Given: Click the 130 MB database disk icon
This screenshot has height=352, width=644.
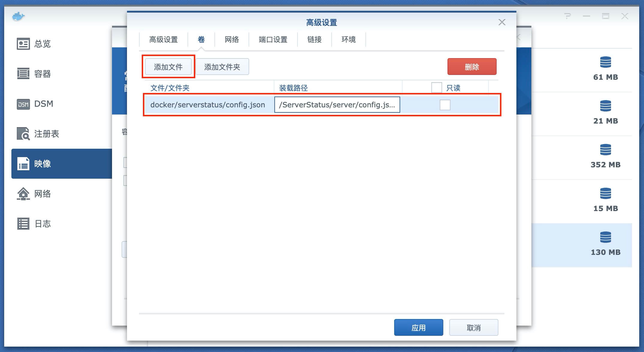Looking at the screenshot, I should click(605, 237).
